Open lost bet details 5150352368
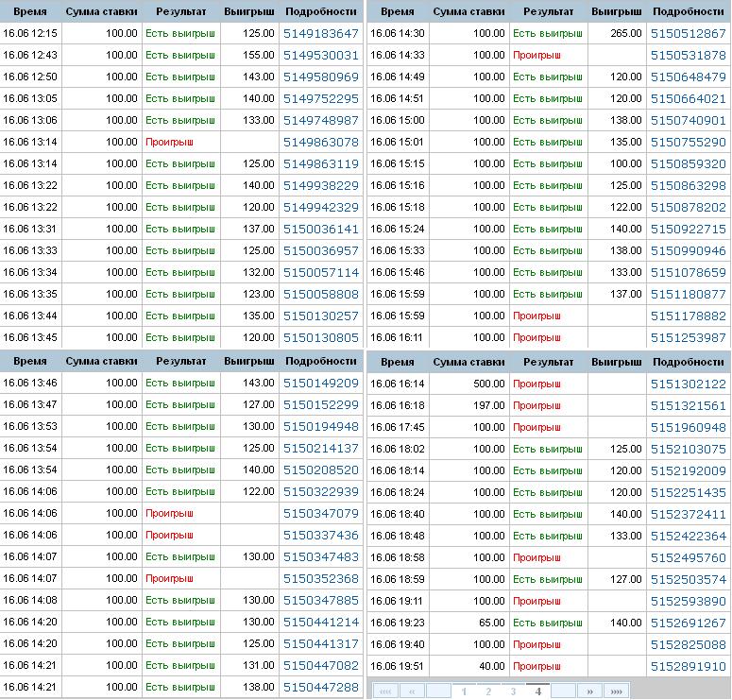This screenshot has height=700, width=732. coord(321,578)
